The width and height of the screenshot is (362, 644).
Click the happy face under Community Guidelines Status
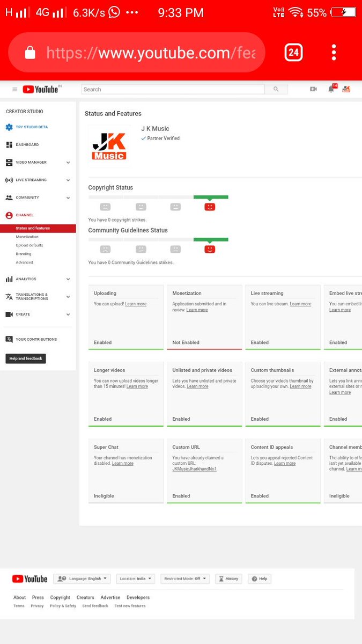210,249
